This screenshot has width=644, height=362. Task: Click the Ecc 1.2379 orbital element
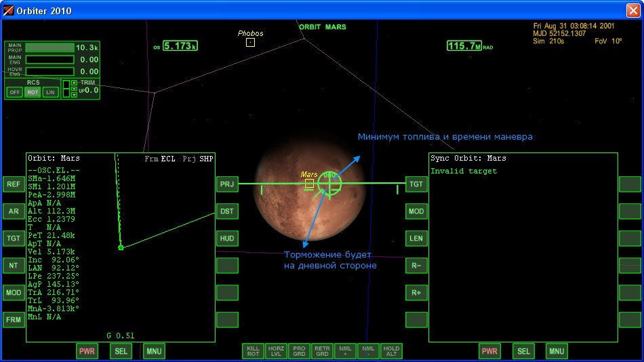point(52,219)
